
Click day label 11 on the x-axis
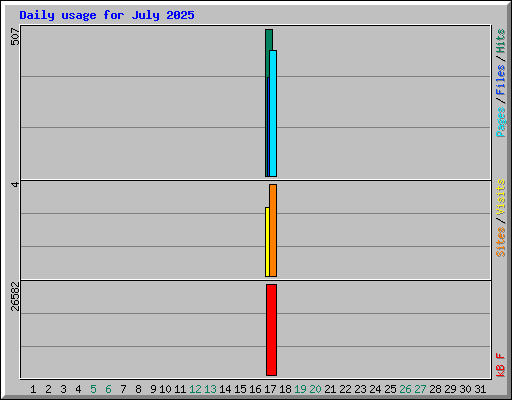(x=180, y=389)
